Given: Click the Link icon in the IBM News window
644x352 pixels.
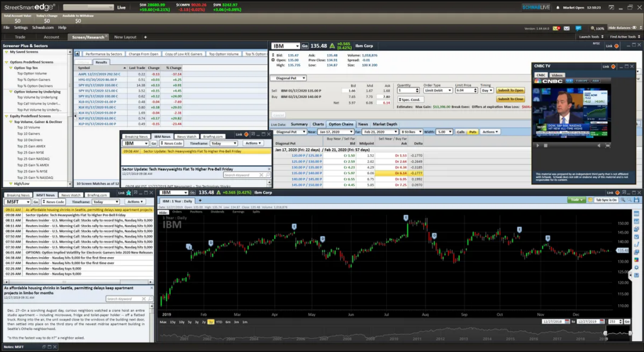Looking at the screenshot, I should [x=246, y=135].
